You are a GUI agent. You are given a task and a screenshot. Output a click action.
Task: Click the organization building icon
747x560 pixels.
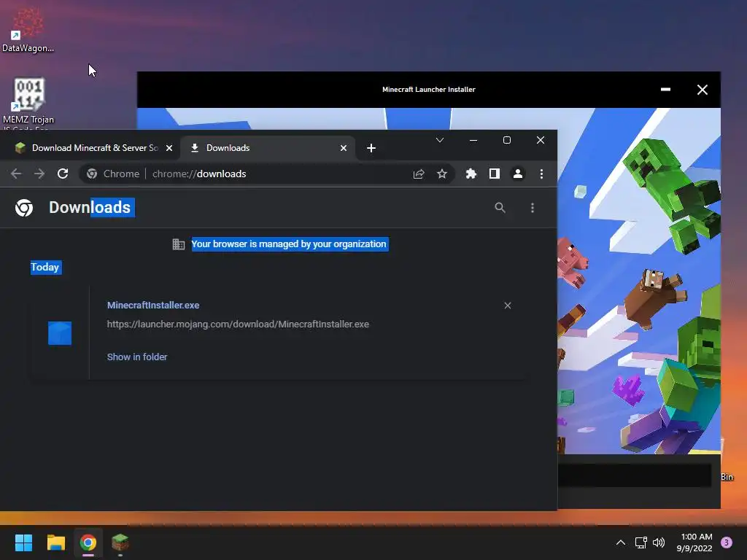[179, 244]
